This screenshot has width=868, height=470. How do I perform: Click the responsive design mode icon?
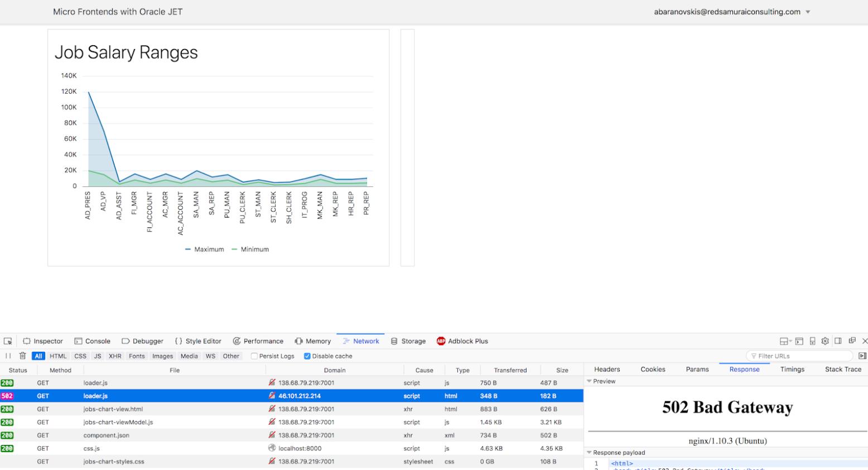[812, 341]
